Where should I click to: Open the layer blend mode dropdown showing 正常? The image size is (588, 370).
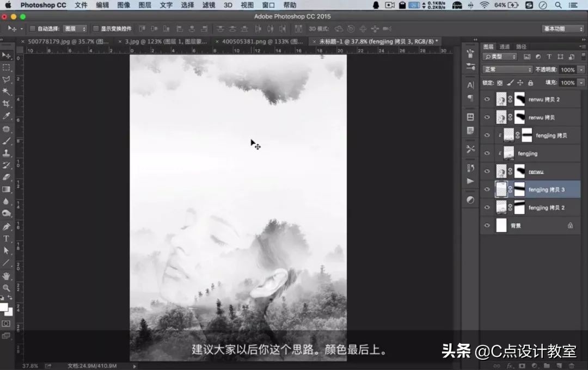(507, 69)
